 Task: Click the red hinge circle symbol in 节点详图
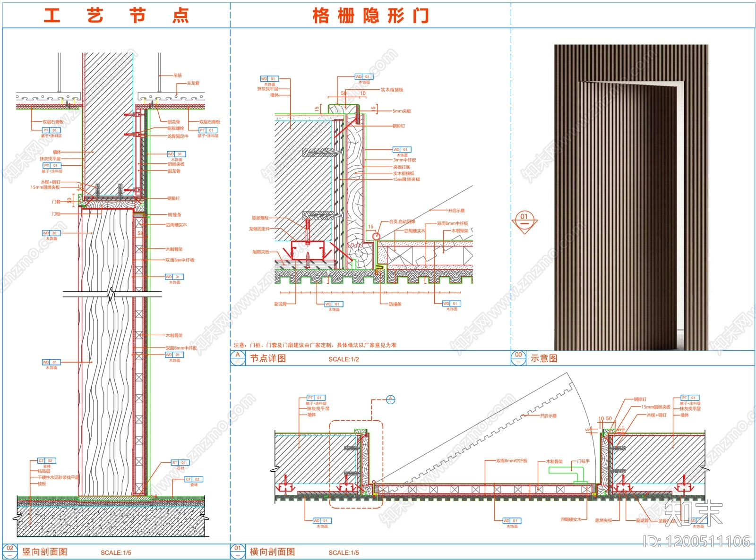[376, 236]
